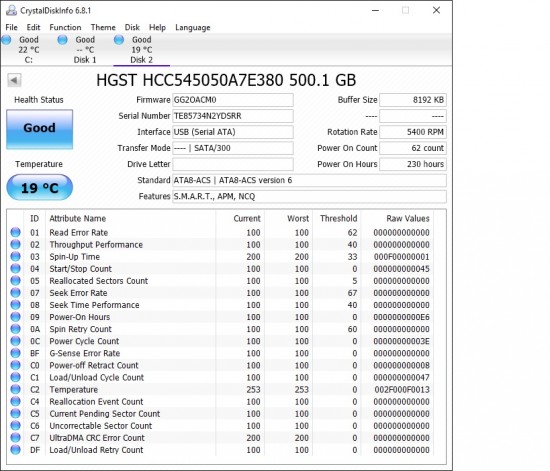Click the status orb beside Read Error Rate
550x471 pixels.
point(15,232)
